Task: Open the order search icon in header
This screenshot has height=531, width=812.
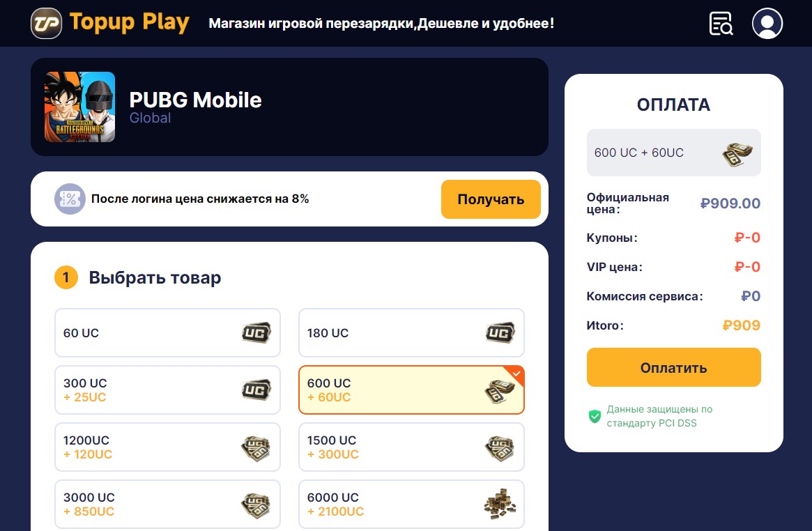Action: point(721,23)
